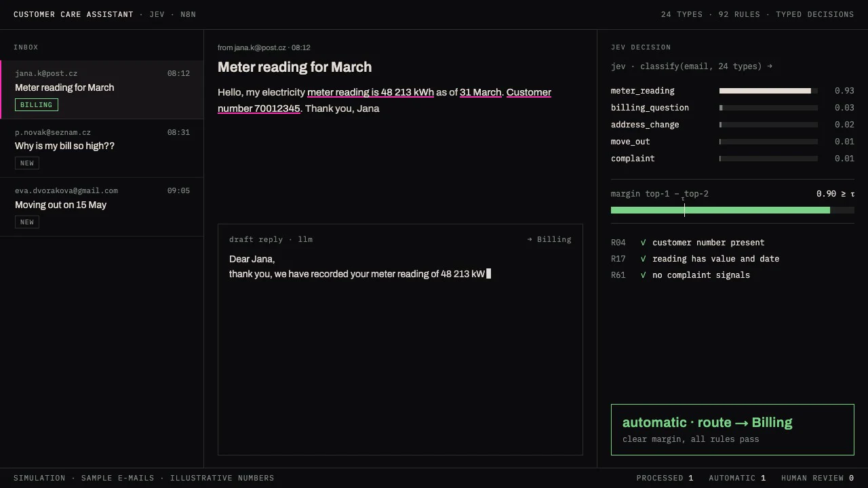Screen dimensions: 868x488
Task: Click the 'from jana.k@post.cz · 08:12' sender line
Action: point(264,47)
